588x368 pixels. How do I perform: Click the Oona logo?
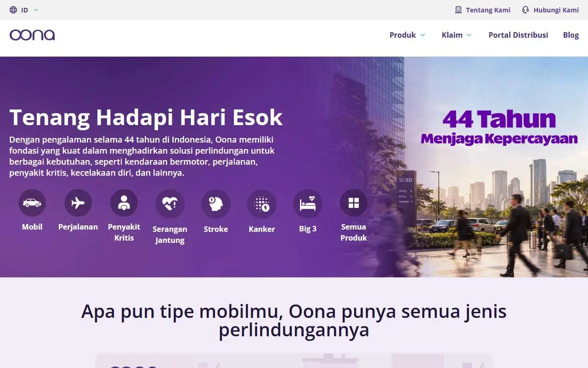tap(32, 35)
